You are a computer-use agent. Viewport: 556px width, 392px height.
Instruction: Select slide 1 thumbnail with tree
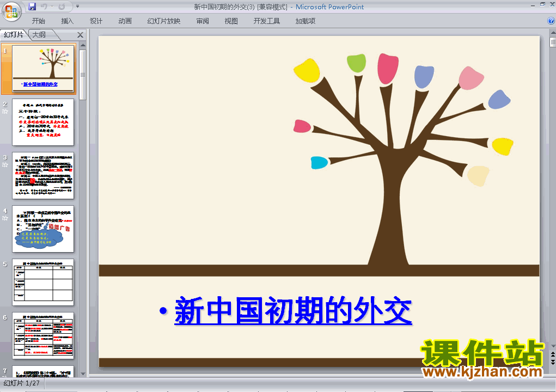(x=43, y=69)
